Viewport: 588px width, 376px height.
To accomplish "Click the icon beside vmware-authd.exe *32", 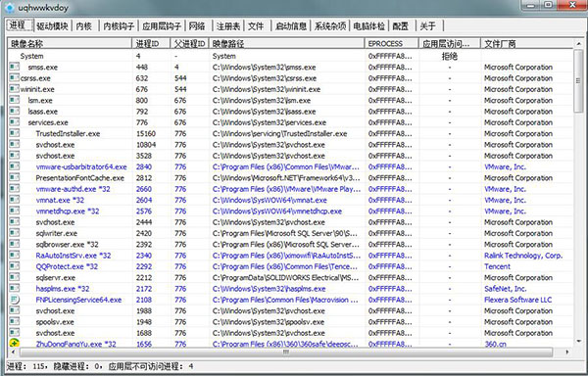I will [15, 188].
